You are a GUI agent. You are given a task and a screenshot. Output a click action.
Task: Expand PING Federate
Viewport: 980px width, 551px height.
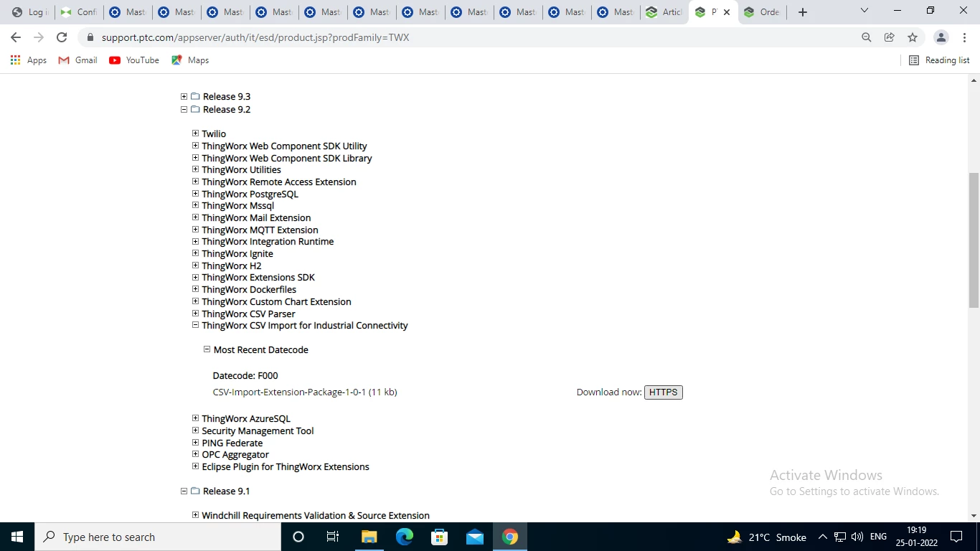pyautogui.click(x=195, y=443)
